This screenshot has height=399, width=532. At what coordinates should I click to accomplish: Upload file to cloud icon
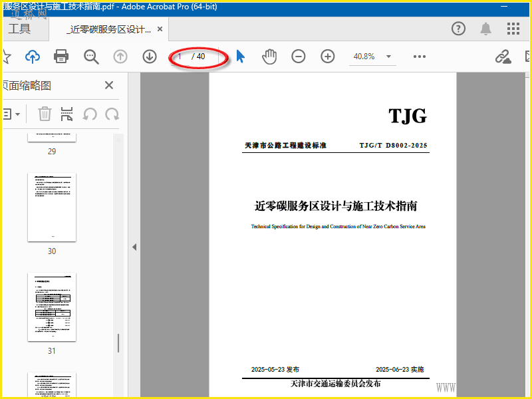coord(33,57)
